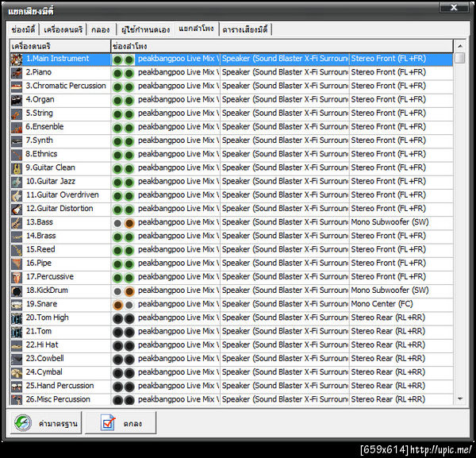Switch to the กลอง tab
Viewport: 476px width, 458px height.
(101, 29)
